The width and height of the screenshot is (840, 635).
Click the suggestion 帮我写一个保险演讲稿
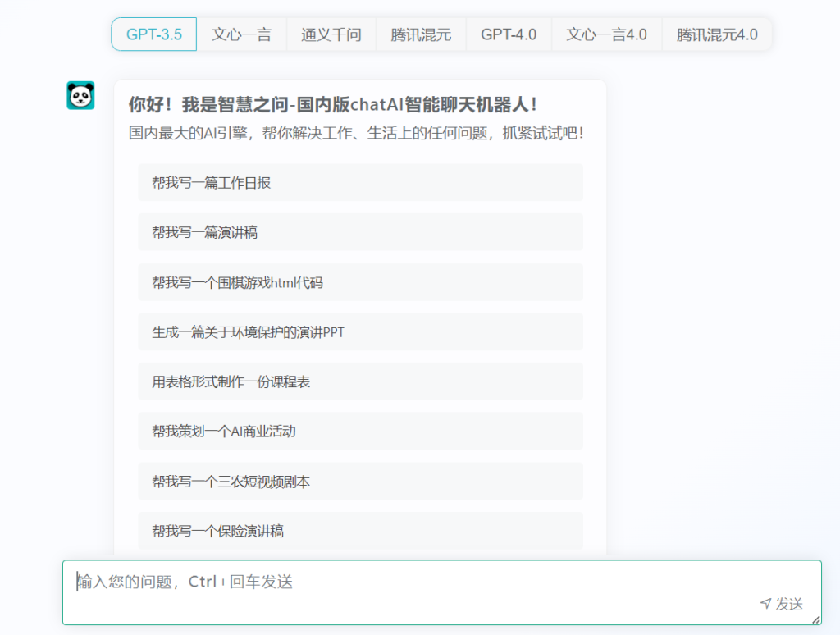pyautogui.click(x=361, y=531)
